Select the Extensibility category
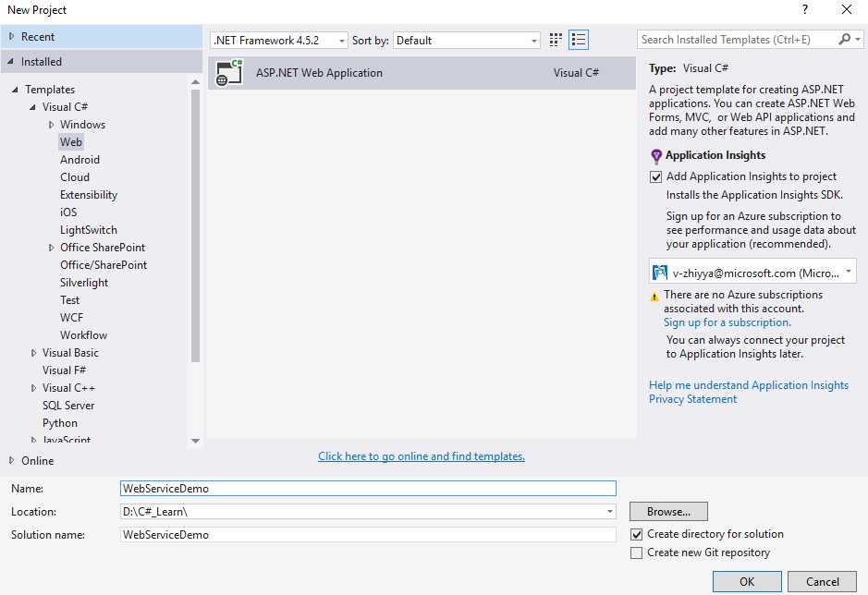The width and height of the screenshot is (868, 595). [x=89, y=195]
